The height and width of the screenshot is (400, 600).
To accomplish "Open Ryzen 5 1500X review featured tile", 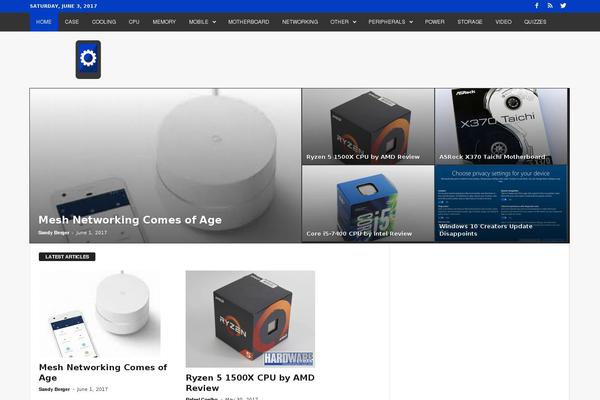I will click(368, 127).
